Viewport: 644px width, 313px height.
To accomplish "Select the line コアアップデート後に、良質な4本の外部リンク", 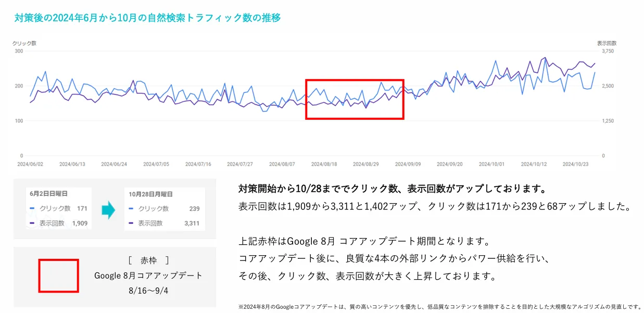I will (395, 259).
